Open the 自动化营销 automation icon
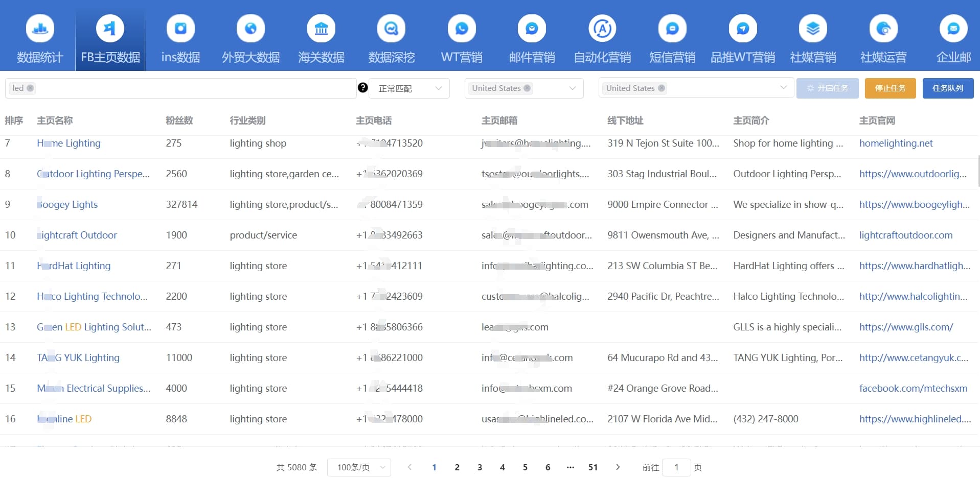 tap(602, 29)
